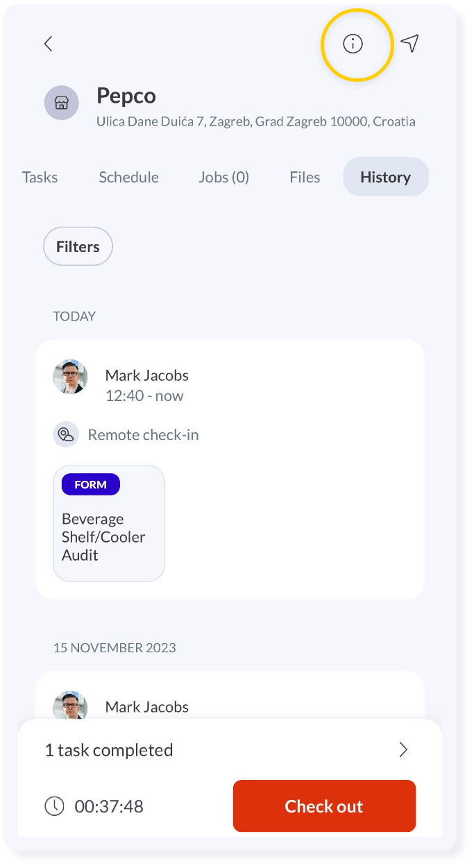The image size is (474, 868).
Task: Tap Mark Jacobs avatar under Today
Action: [70, 377]
